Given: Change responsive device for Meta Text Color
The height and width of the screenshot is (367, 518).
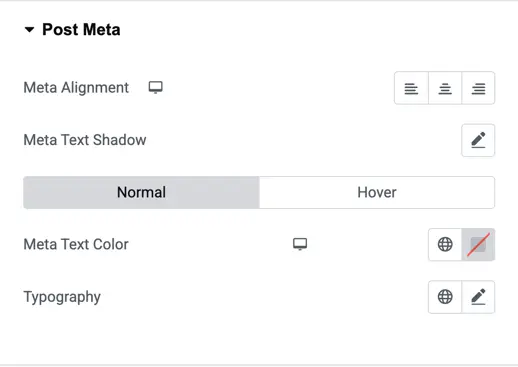Looking at the screenshot, I should [x=300, y=244].
